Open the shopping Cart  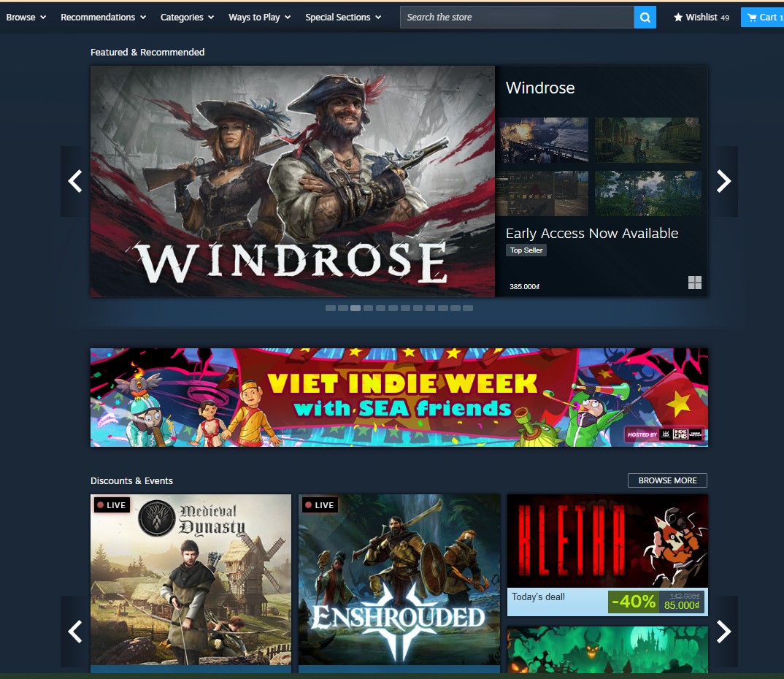point(762,18)
